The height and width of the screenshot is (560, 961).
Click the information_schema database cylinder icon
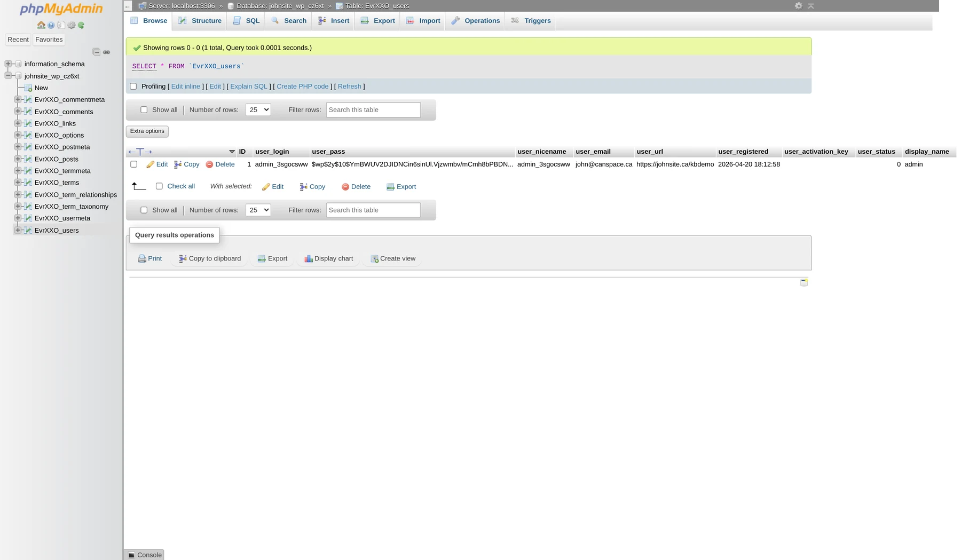(x=18, y=64)
